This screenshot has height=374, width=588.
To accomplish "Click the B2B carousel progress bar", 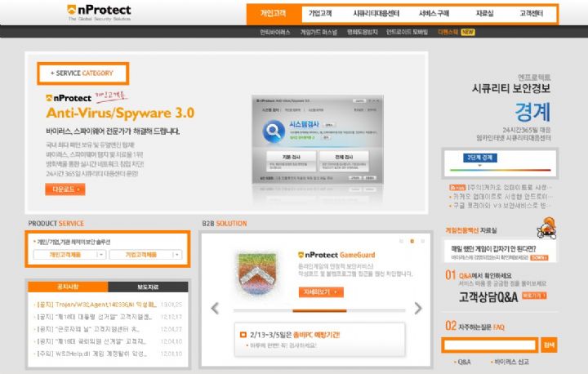I will [319, 310].
